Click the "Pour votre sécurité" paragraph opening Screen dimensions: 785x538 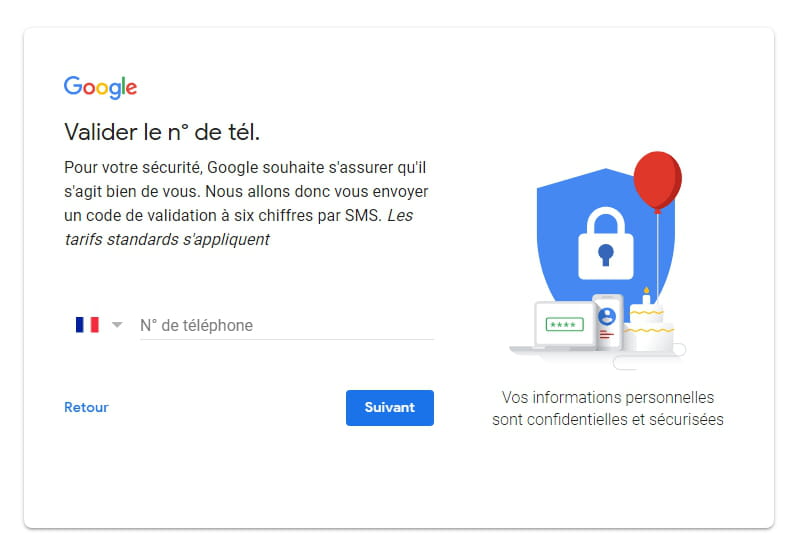pyautogui.click(x=133, y=168)
